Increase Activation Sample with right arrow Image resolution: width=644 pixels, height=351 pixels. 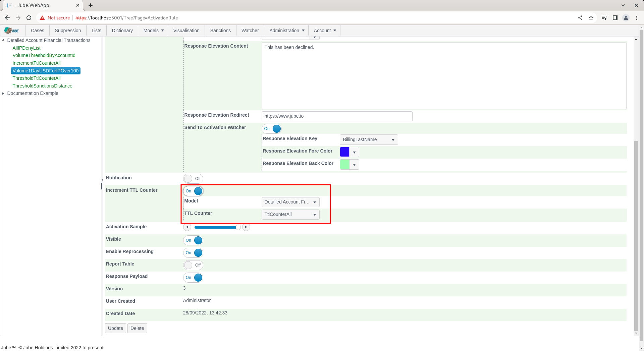pyautogui.click(x=246, y=227)
